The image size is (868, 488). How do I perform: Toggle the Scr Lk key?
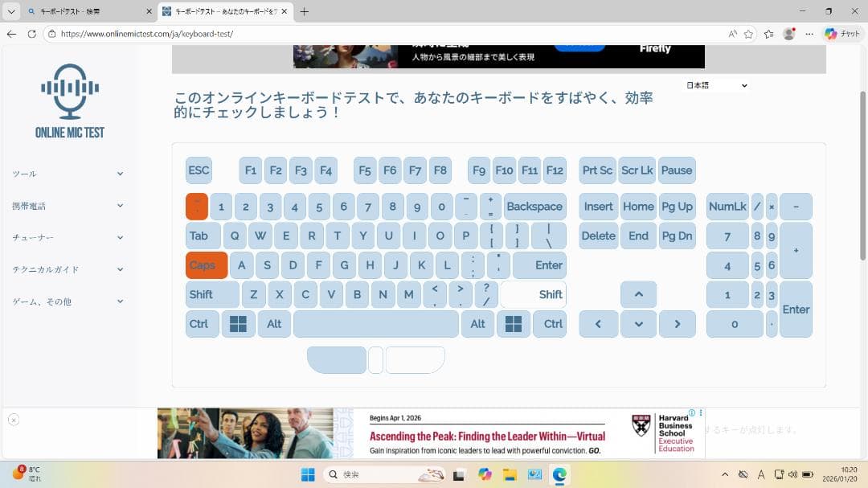(637, 170)
